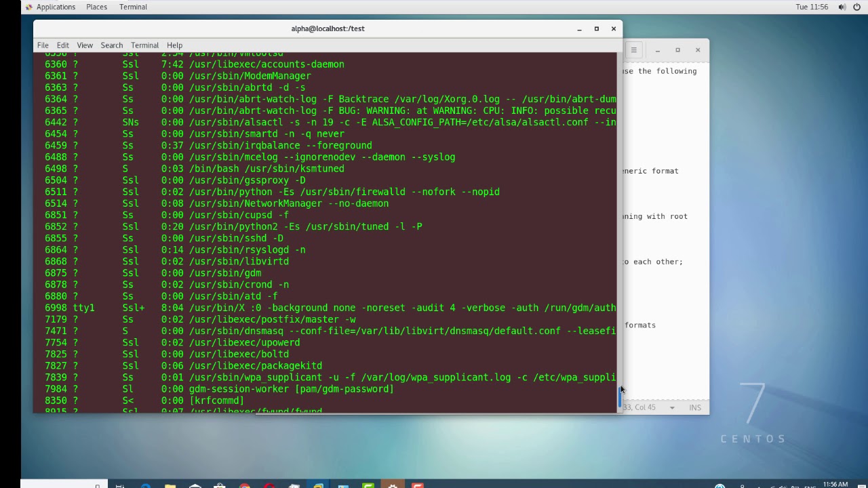Open the terminal's Edit menu
The image size is (868, 488).
pos(63,45)
